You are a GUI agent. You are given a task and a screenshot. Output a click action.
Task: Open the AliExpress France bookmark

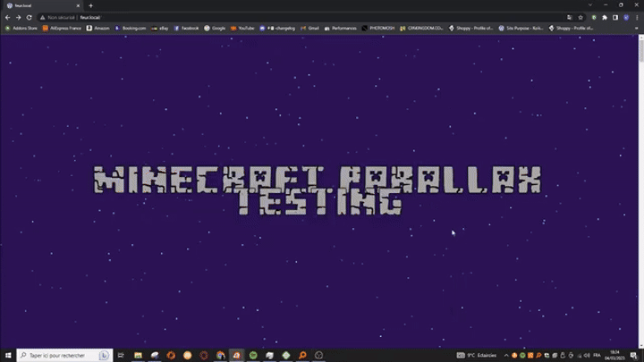(62, 29)
